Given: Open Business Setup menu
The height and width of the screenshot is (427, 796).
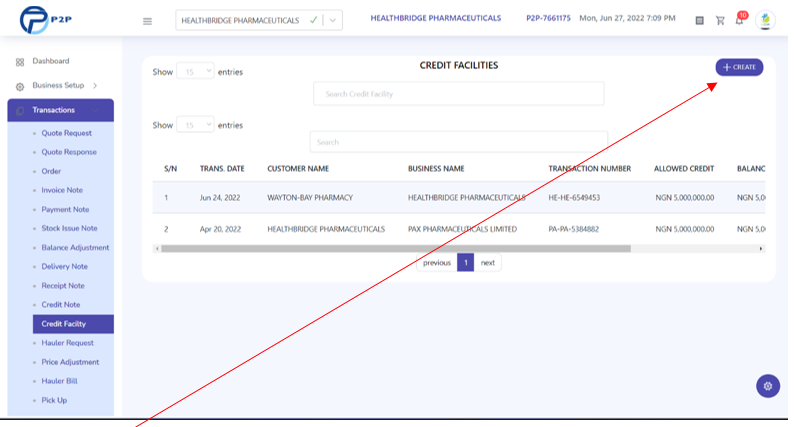Looking at the screenshot, I should tap(58, 85).
